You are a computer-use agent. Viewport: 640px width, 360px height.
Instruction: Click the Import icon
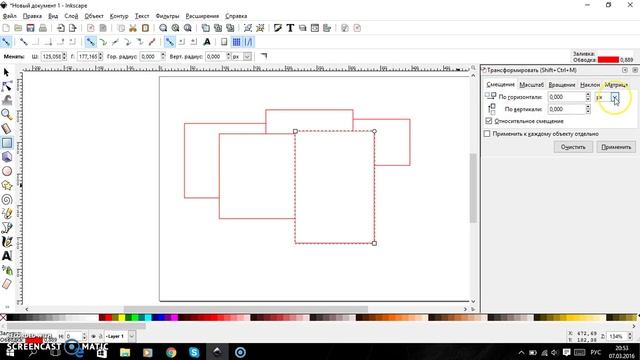[x=61, y=28]
